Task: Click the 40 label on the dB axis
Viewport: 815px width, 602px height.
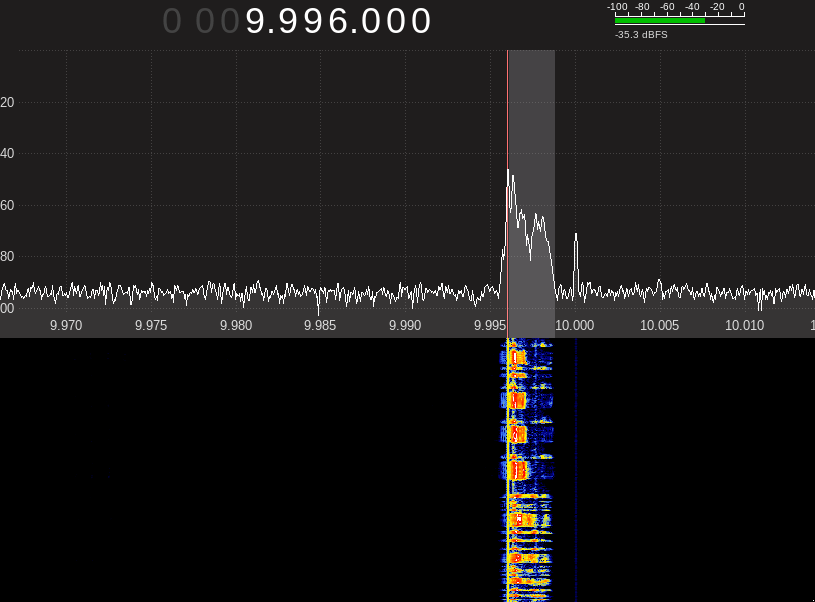Action: 7,154
